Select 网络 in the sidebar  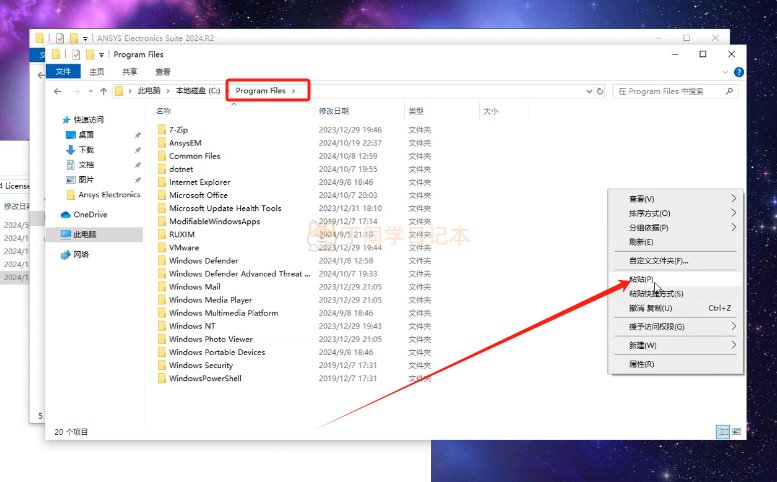coord(80,254)
